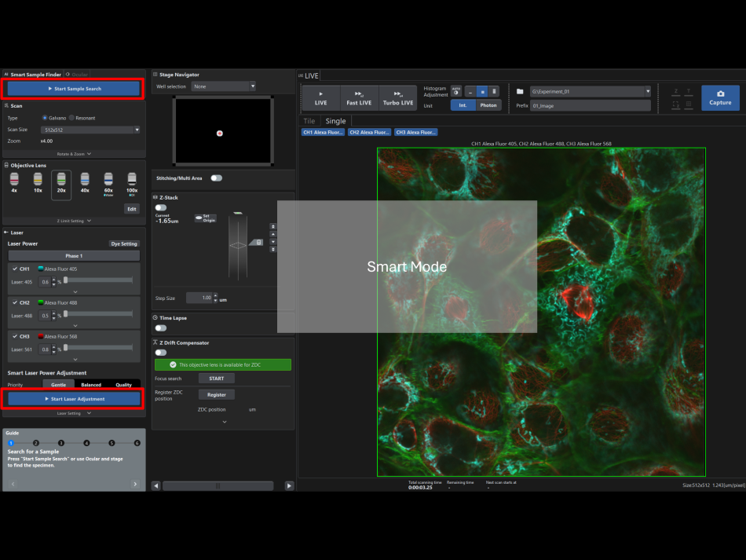Enable the Z-Stack toggle switch
The width and height of the screenshot is (746, 560).
point(161,207)
